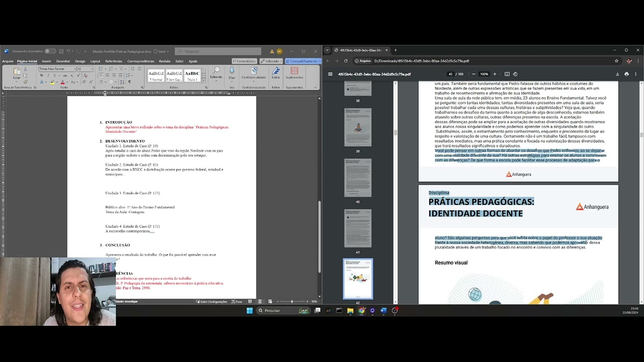Adjust the Word zoom slider
Viewport: 644px width, 362px height.
click(x=292, y=302)
